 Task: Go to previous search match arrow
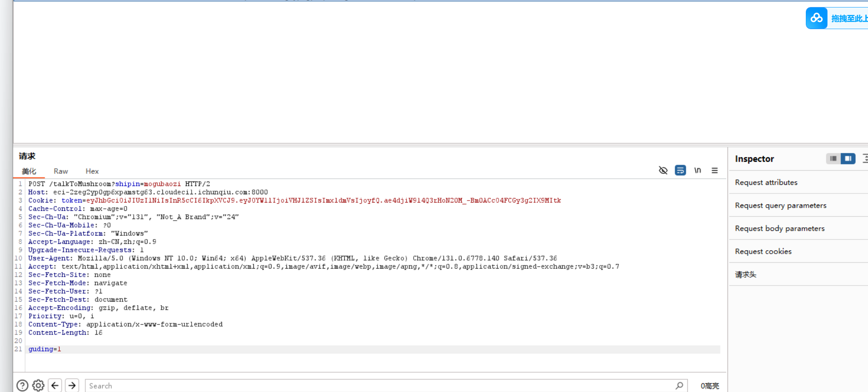point(55,385)
